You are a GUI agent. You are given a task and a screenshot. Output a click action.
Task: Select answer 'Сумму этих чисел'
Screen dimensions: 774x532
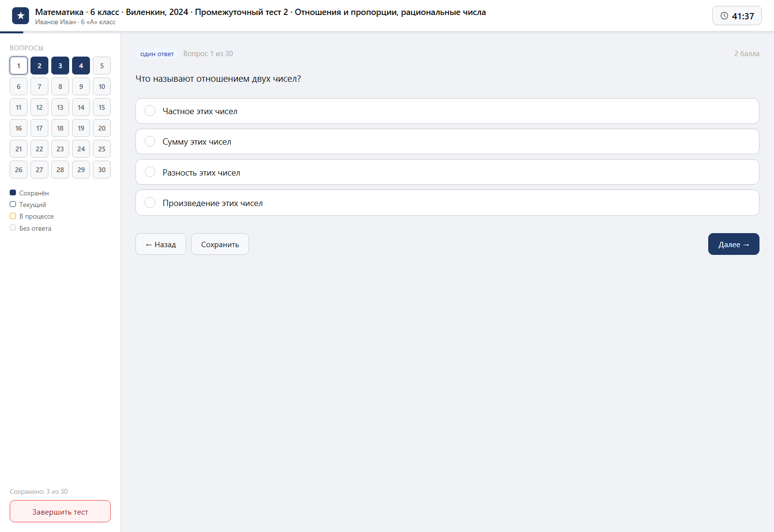[x=447, y=141]
